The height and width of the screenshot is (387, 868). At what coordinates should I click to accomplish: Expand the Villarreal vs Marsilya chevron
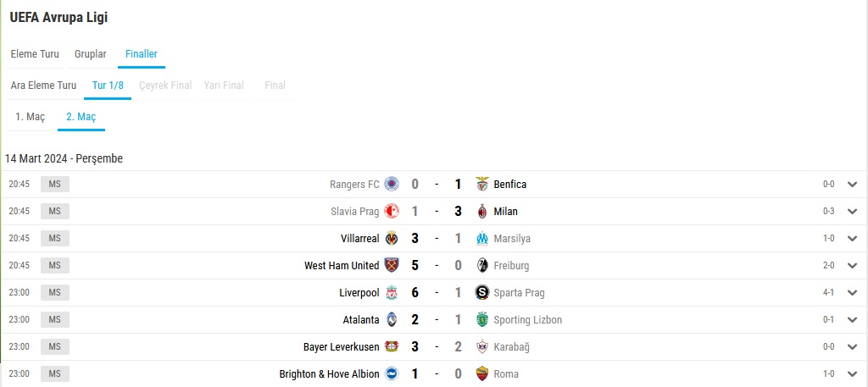click(x=852, y=238)
